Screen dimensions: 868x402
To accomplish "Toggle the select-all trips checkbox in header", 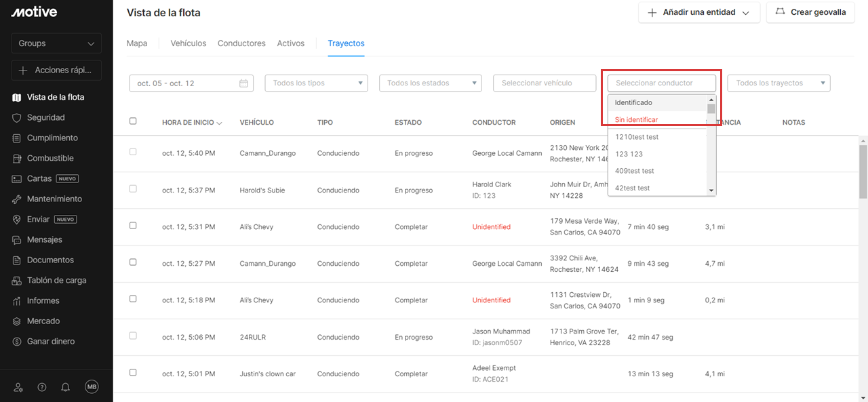I will (x=133, y=121).
